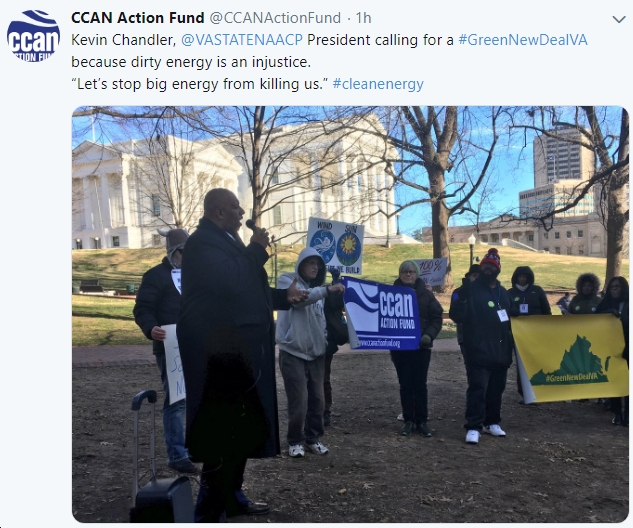Click the @CCANActionFund handle
Viewport: 633px width, 528px height.
275,18
